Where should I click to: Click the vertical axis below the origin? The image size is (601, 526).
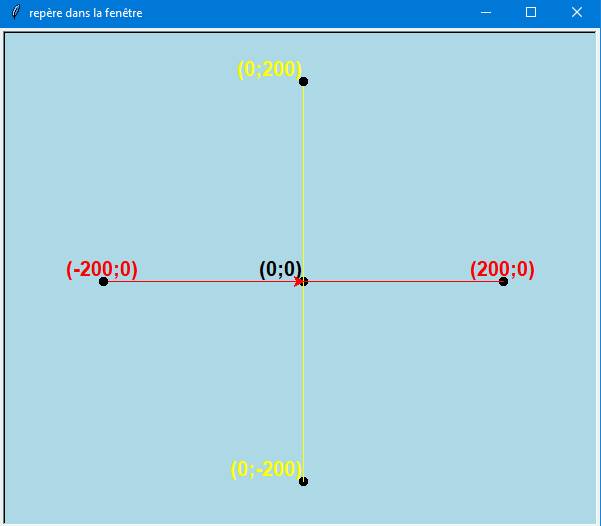303,380
